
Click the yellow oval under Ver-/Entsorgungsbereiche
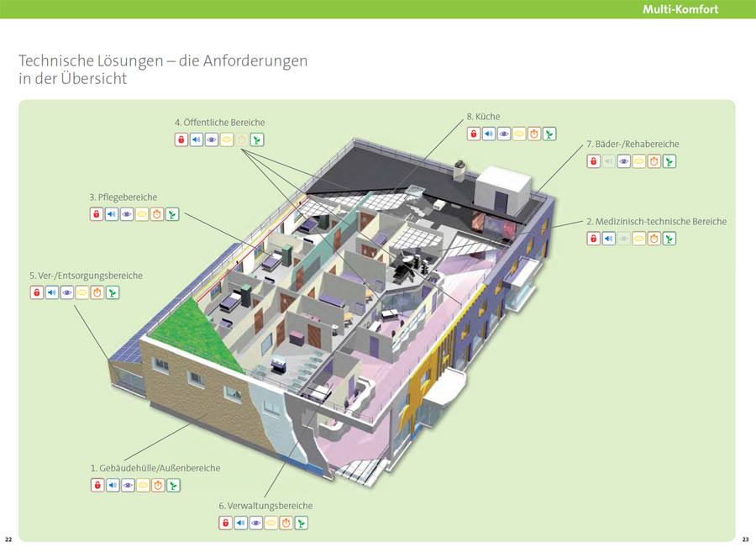pyautogui.click(x=82, y=292)
